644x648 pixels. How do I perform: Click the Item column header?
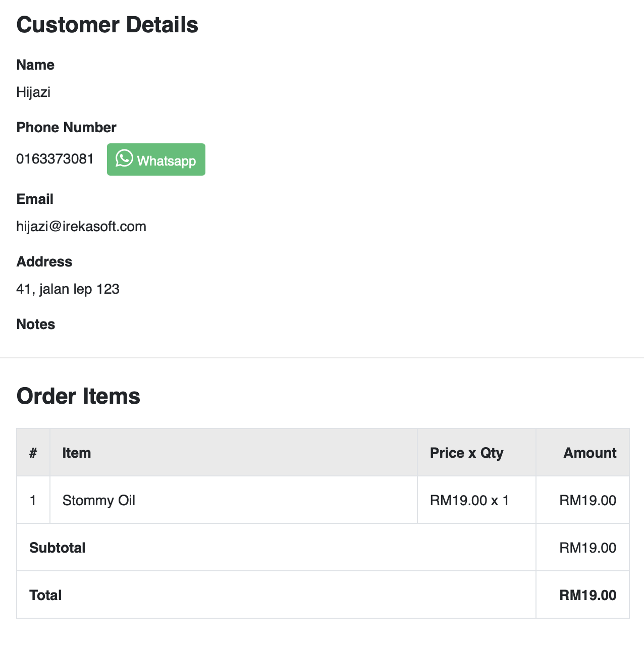pyautogui.click(x=77, y=453)
